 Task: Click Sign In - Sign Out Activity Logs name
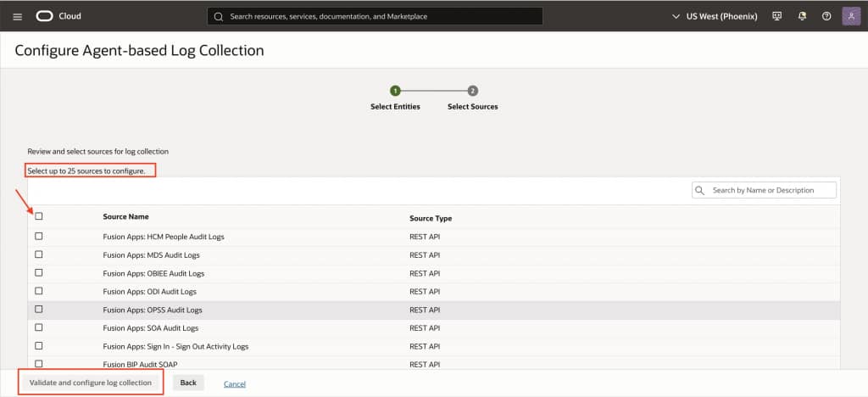175,347
